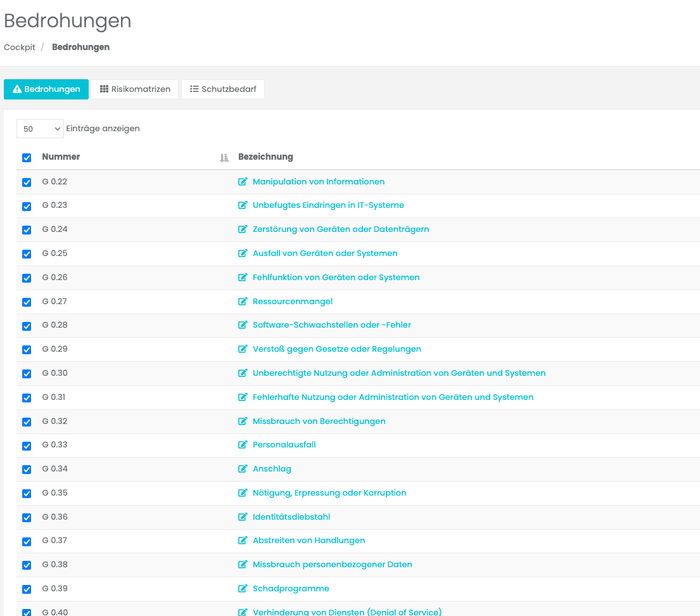Uncheck the G 0.35 row checkbox
The width and height of the screenshot is (700, 616).
tap(27, 494)
